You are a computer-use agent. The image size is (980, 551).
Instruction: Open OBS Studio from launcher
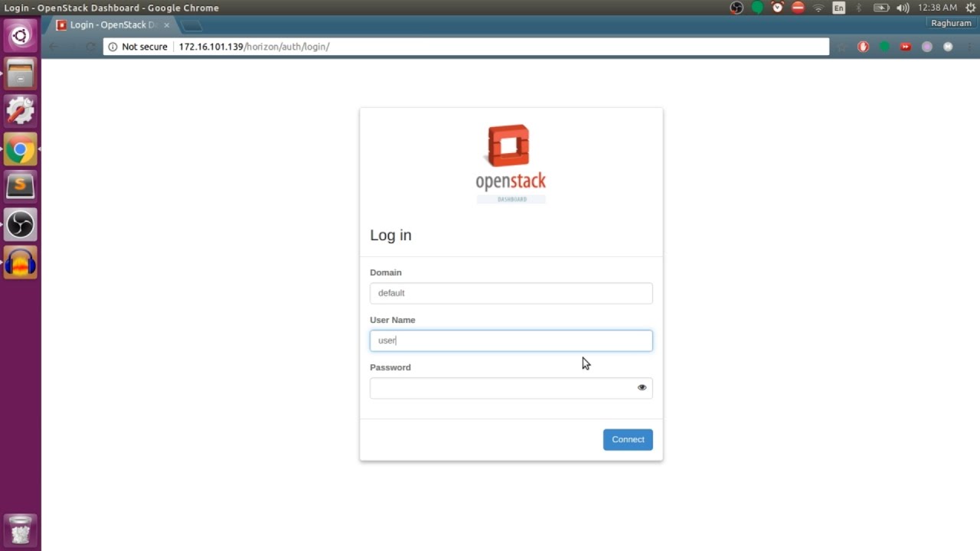pyautogui.click(x=20, y=224)
